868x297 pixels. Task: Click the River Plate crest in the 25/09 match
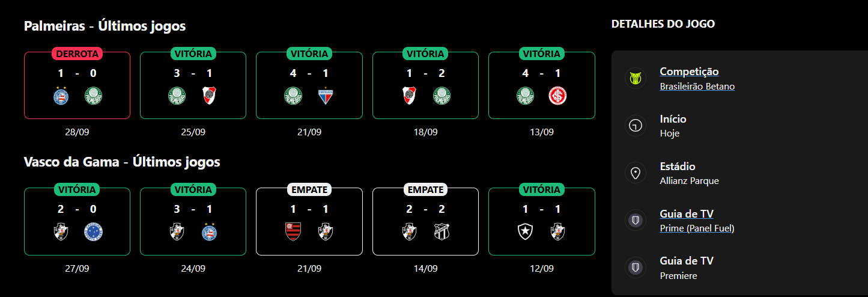(209, 96)
